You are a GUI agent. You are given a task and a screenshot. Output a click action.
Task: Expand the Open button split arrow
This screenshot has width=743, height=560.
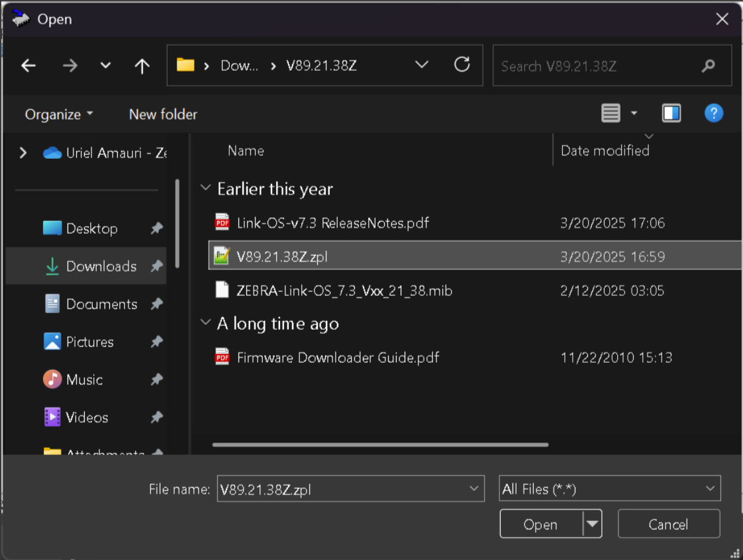point(592,524)
